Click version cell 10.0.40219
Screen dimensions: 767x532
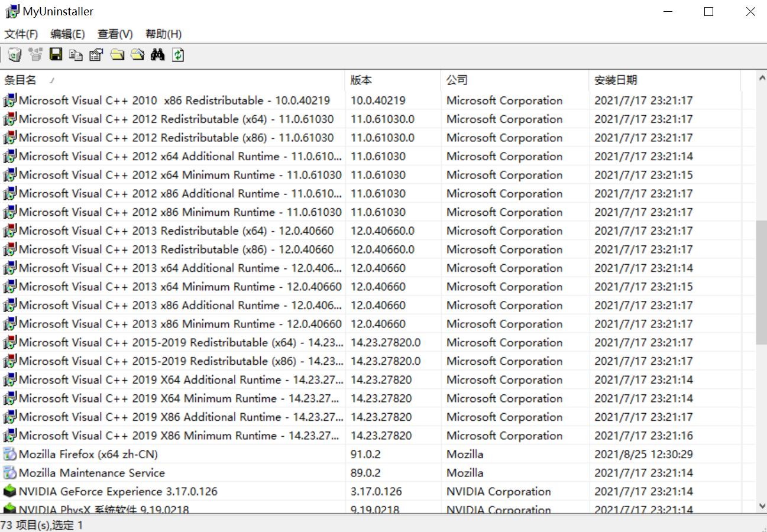tap(378, 100)
